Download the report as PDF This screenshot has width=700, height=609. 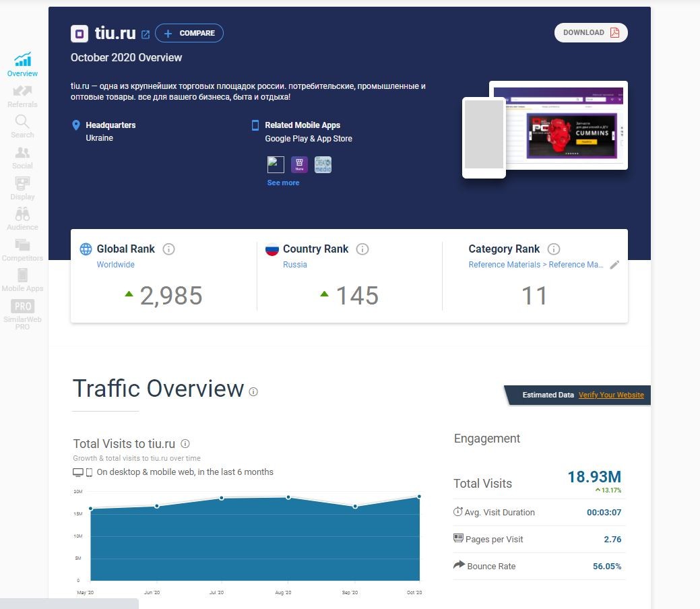click(591, 32)
